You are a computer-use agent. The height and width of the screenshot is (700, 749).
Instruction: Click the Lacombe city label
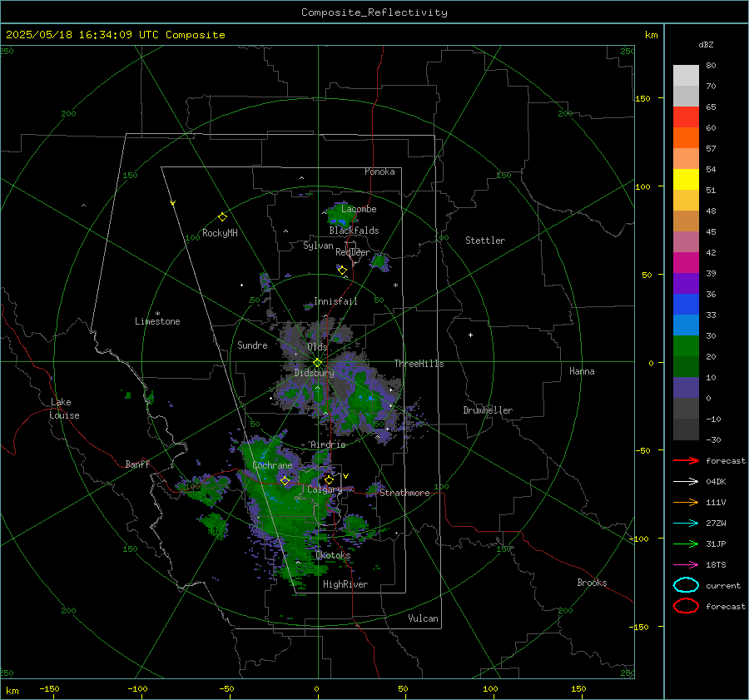pos(358,209)
